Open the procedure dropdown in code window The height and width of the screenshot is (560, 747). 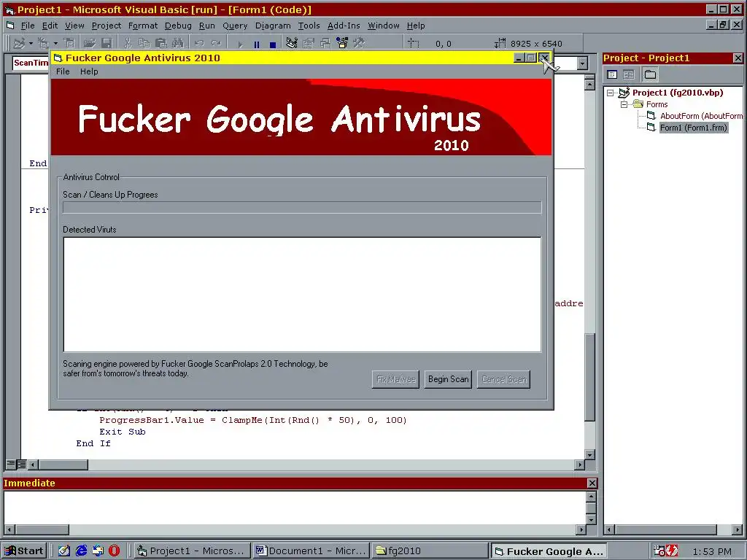click(582, 63)
